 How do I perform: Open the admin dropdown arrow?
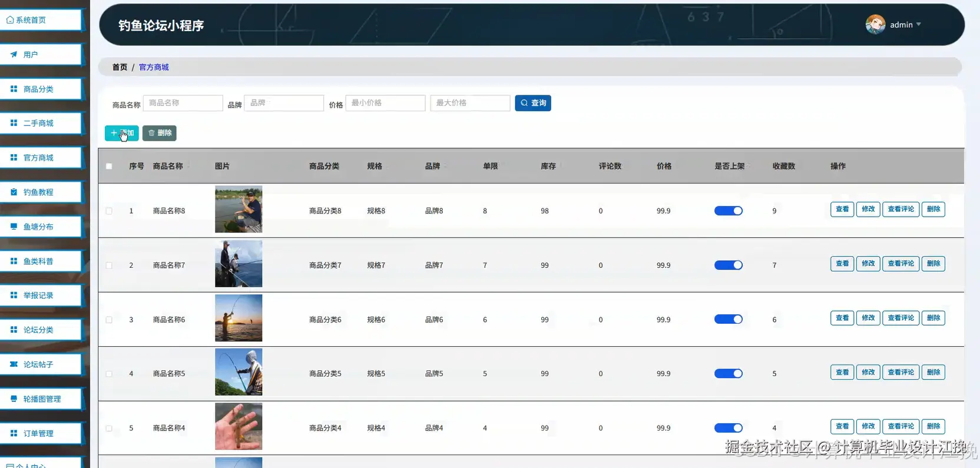pyautogui.click(x=918, y=24)
